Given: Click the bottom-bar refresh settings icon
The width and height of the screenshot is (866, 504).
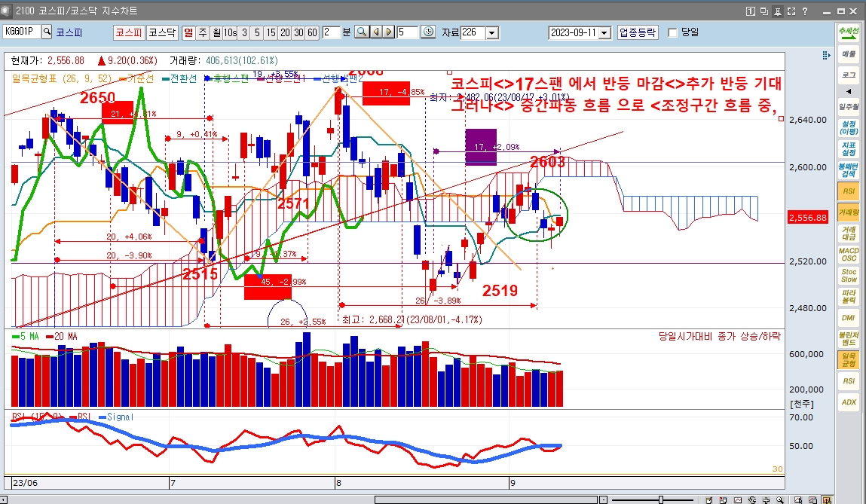Looking at the screenshot, I should [752, 499].
